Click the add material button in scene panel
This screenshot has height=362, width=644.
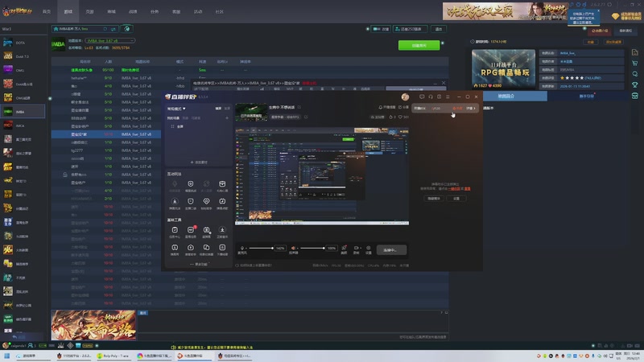(199, 162)
